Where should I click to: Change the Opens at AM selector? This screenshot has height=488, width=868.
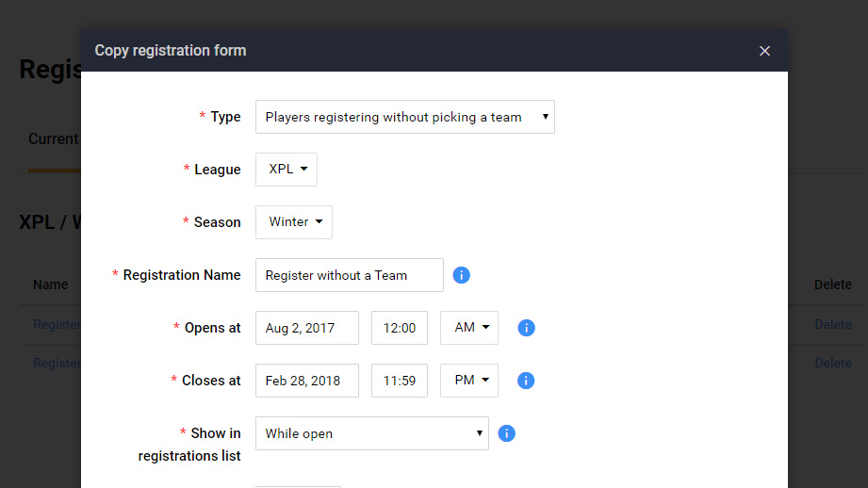click(469, 328)
